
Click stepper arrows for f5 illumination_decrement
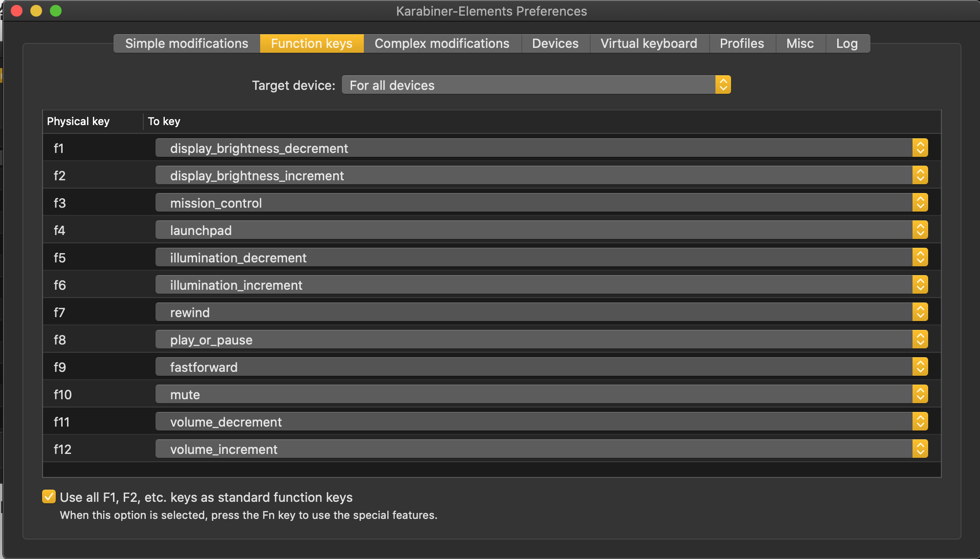[920, 258]
